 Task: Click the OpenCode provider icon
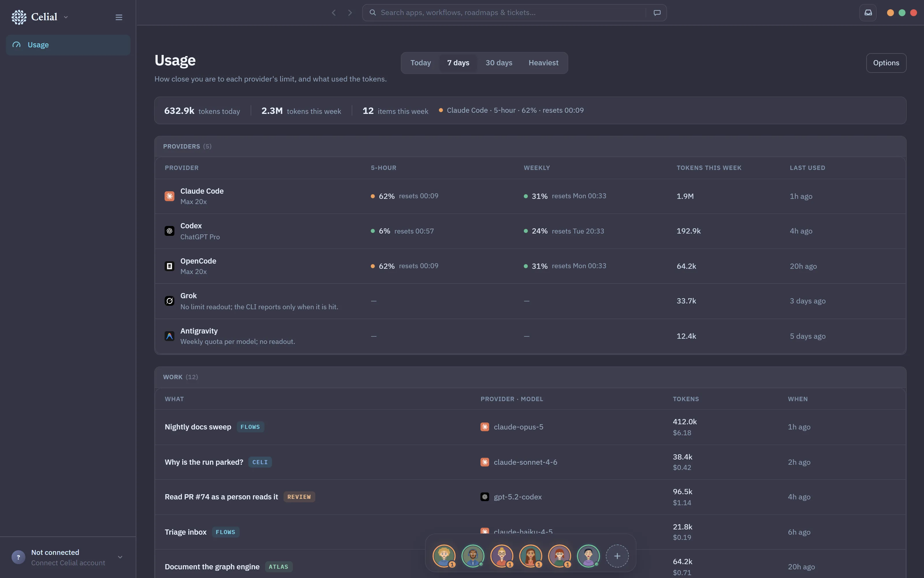click(x=169, y=266)
